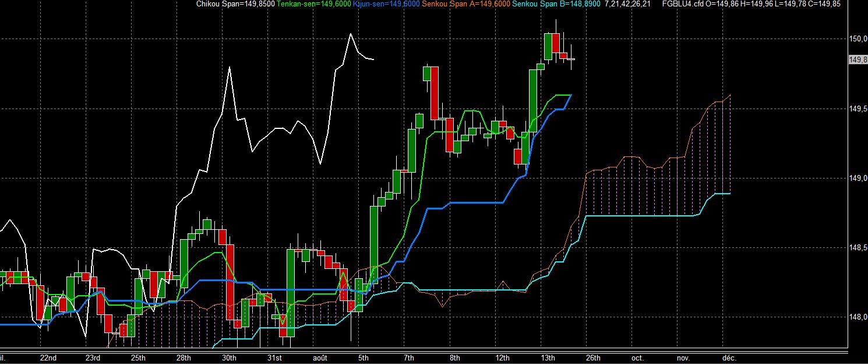This screenshot has width=868, height=364.
Task: Click the 149,0 price axis label
Action: coord(858,178)
